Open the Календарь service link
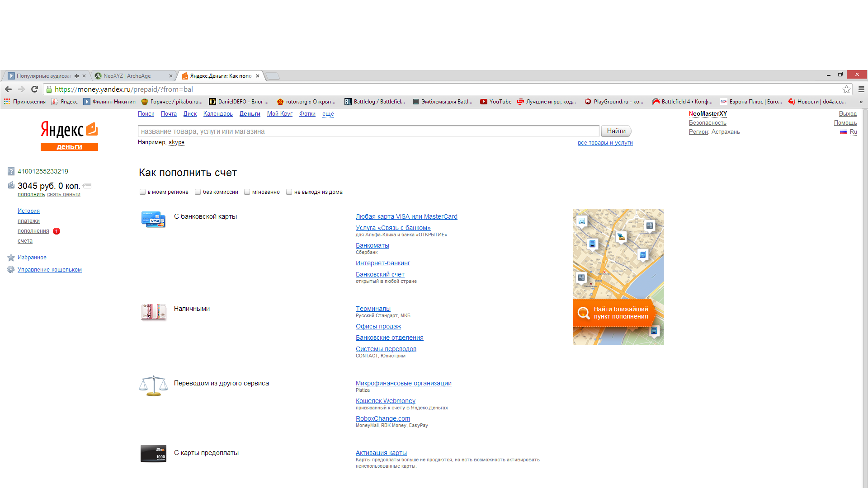The height and width of the screenshot is (488, 868). click(x=218, y=114)
